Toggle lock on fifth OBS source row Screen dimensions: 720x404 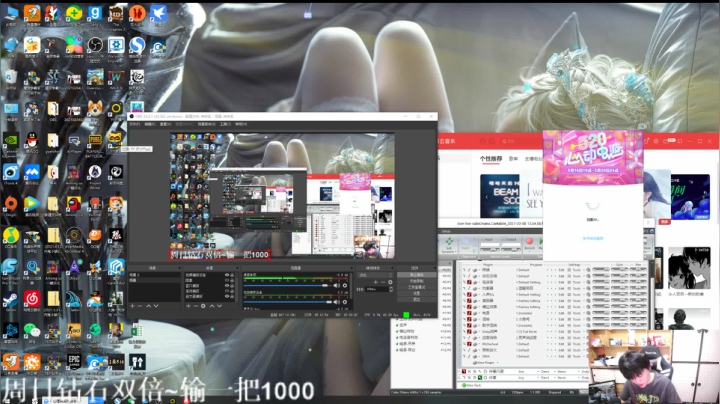pos(232,296)
